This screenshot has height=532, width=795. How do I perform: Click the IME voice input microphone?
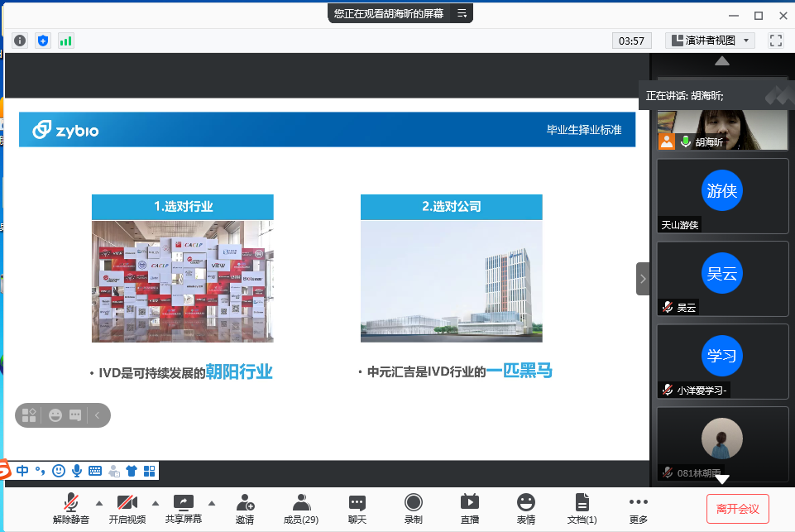77,471
